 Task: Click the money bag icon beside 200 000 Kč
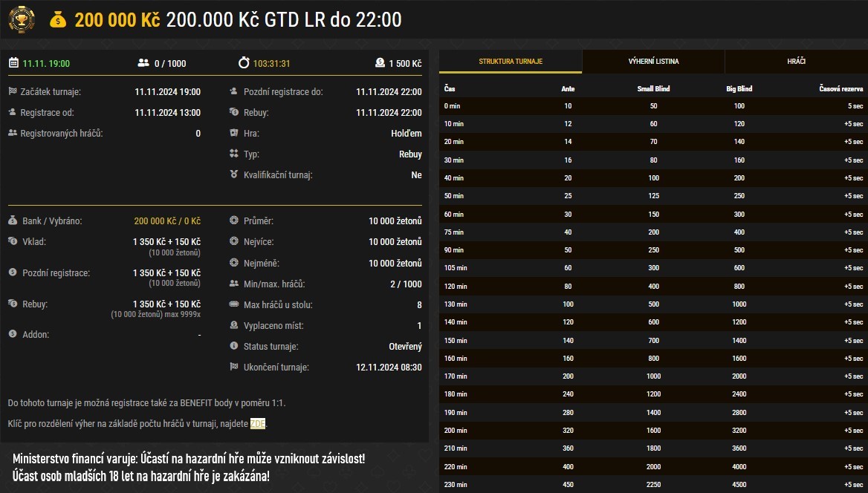point(59,19)
